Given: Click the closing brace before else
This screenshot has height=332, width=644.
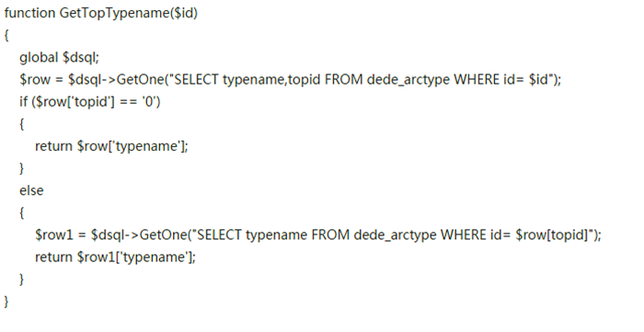Looking at the screenshot, I should (x=22, y=168).
